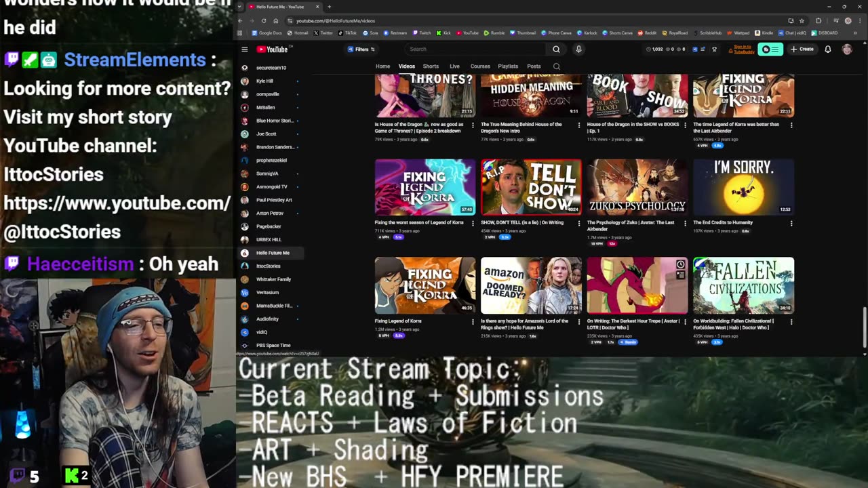The height and width of the screenshot is (488, 868).
Task: Add Darkest Hour Trope video to Watch Later
Action: point(680,264)
